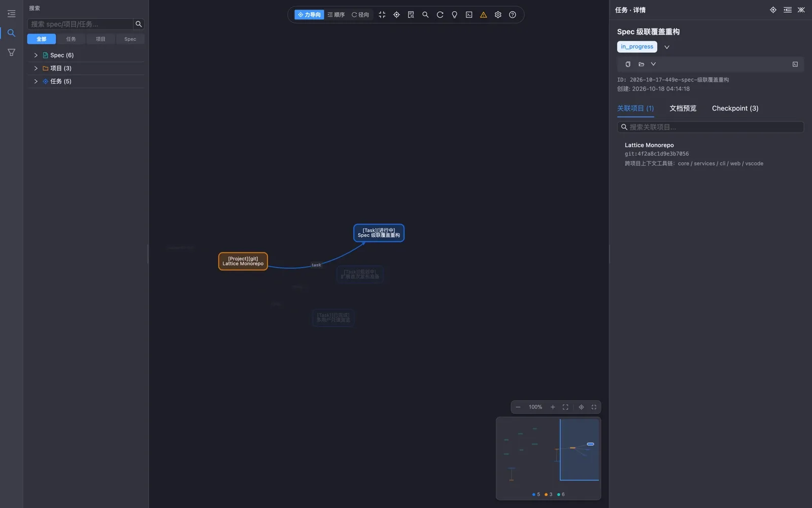Click the search button beside the search field
This screenshot has height=508, width=812.
(139, 24)
